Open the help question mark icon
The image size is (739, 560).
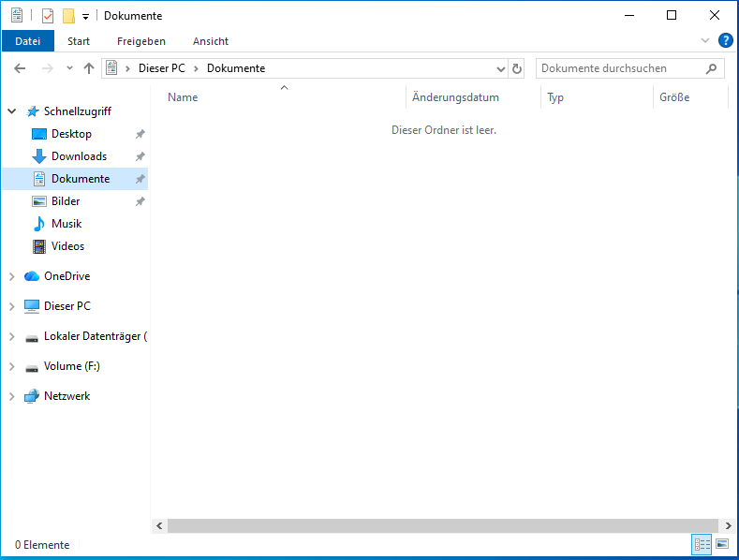click(x=725, y=40)
